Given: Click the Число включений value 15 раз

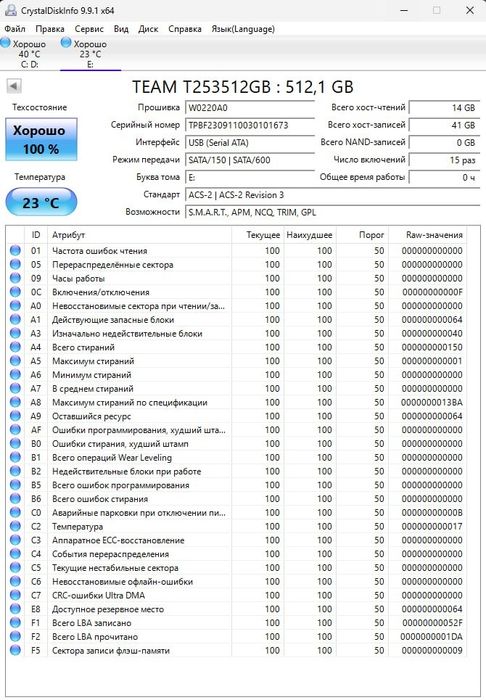Looking at the screenshot, I should pos(444,160).
